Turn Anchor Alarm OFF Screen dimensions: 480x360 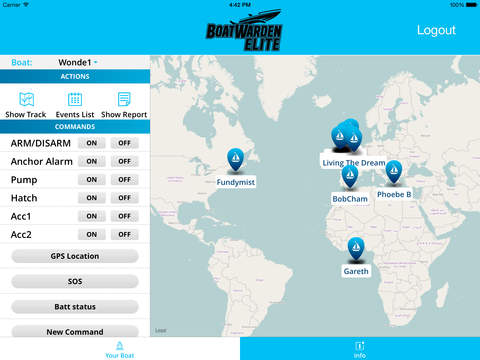124,161
